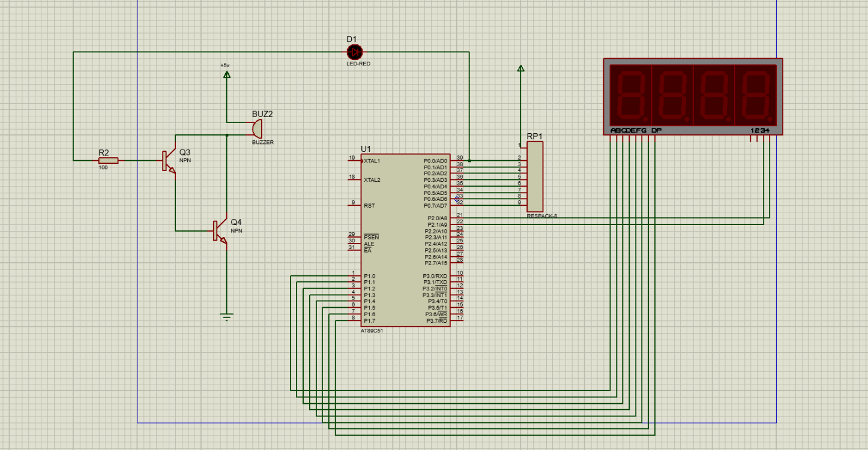868x450 pixels.
Task: Select the BUZ2 buzzer symbol
Action: tap(258, 128)
